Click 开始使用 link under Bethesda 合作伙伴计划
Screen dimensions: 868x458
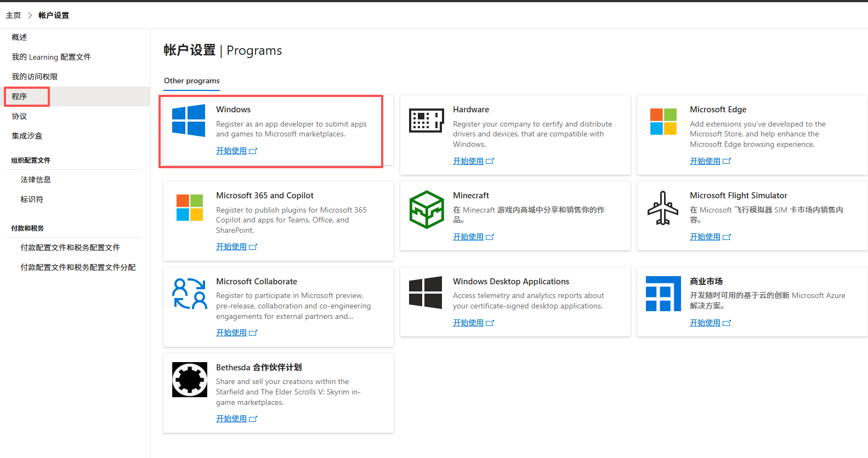click(x=231, y=419)
